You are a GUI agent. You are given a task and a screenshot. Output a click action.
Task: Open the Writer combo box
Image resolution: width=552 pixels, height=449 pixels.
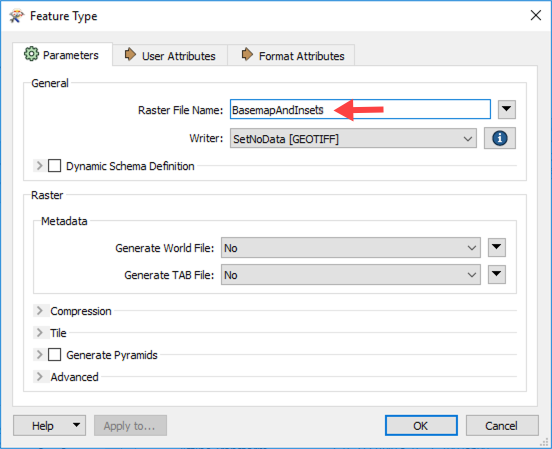coord(353,138)
